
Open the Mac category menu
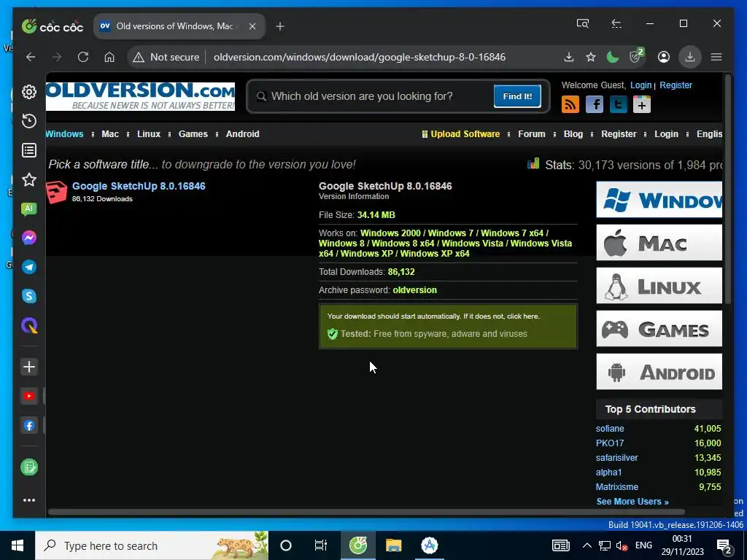[x=110, y=134]
